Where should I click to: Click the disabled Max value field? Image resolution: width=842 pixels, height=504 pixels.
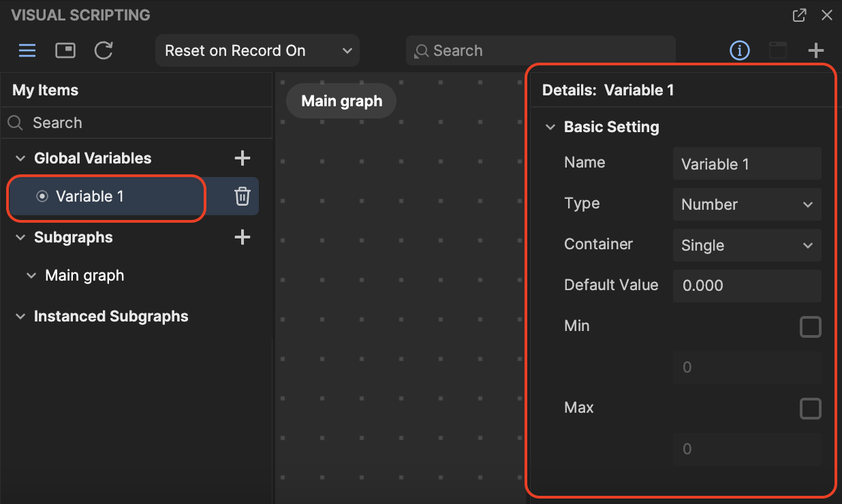[747, 450]
